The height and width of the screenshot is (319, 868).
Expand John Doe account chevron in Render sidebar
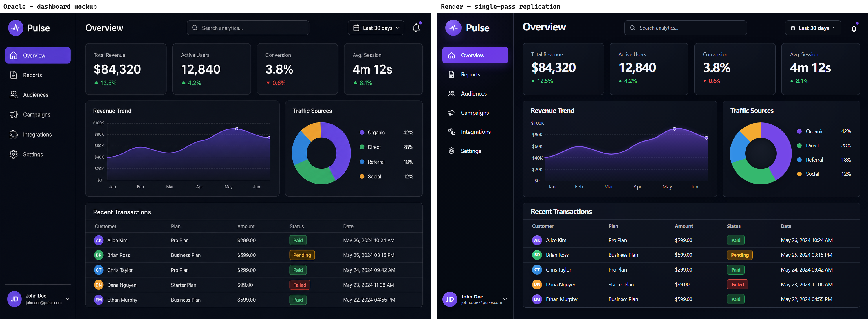pos(505,300)
